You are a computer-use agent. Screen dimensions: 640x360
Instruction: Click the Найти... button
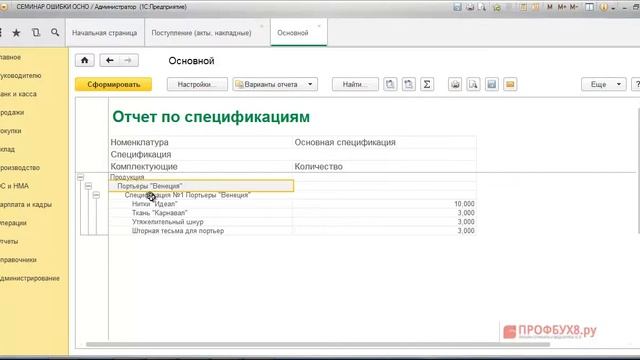click(355, 84)
